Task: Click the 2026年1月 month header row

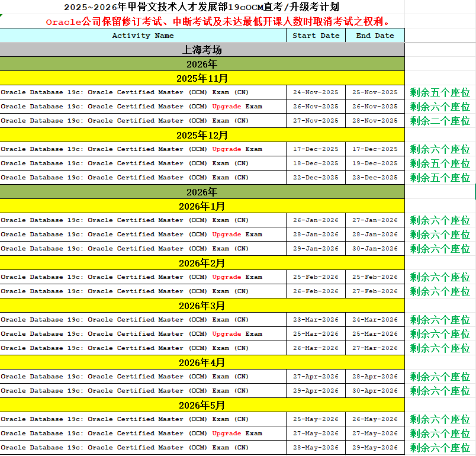Action: point(202,206)
